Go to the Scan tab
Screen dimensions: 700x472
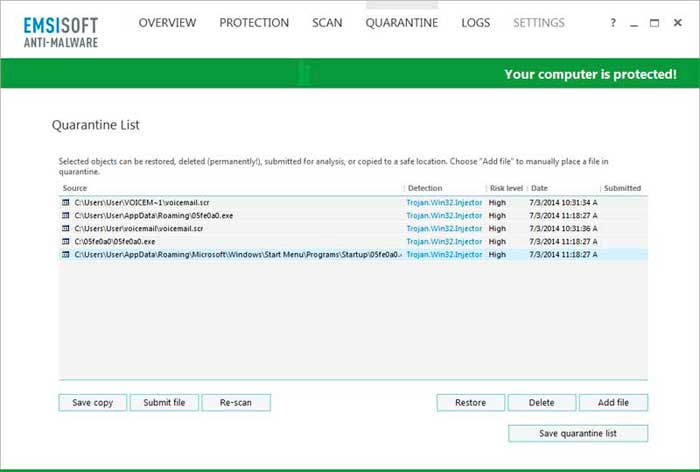click(327, 23)
